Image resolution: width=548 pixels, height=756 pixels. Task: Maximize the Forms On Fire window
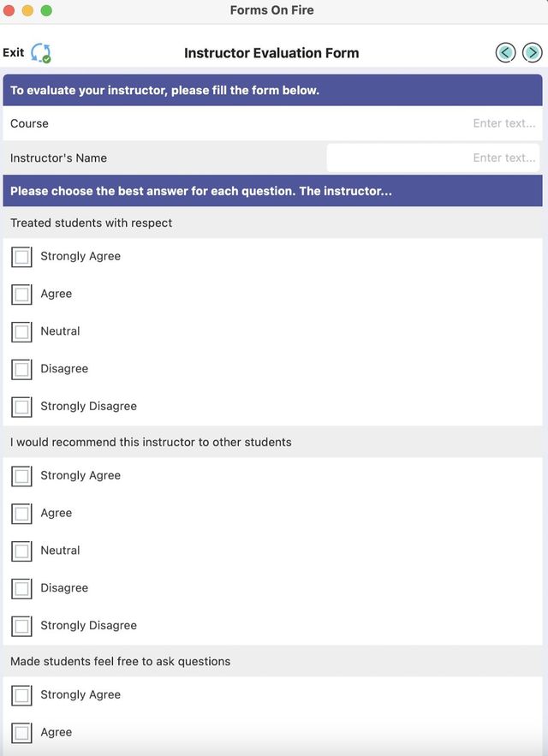46,10
